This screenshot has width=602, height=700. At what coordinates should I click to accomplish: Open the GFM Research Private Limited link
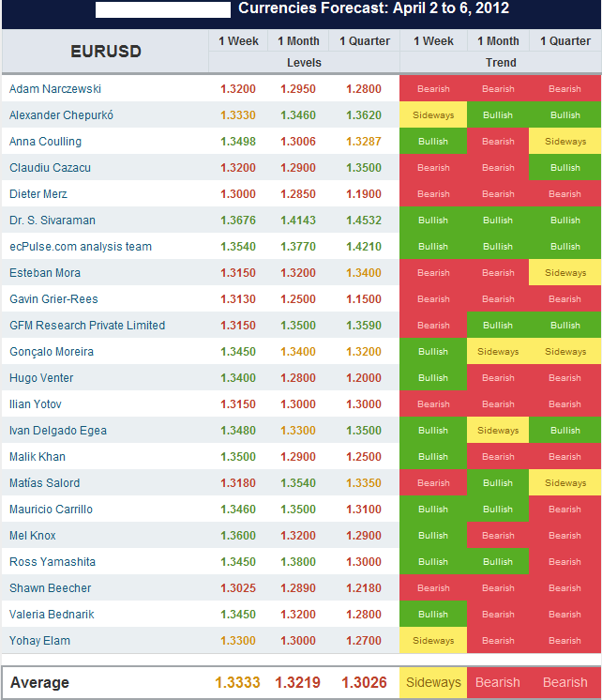[87, 326]
